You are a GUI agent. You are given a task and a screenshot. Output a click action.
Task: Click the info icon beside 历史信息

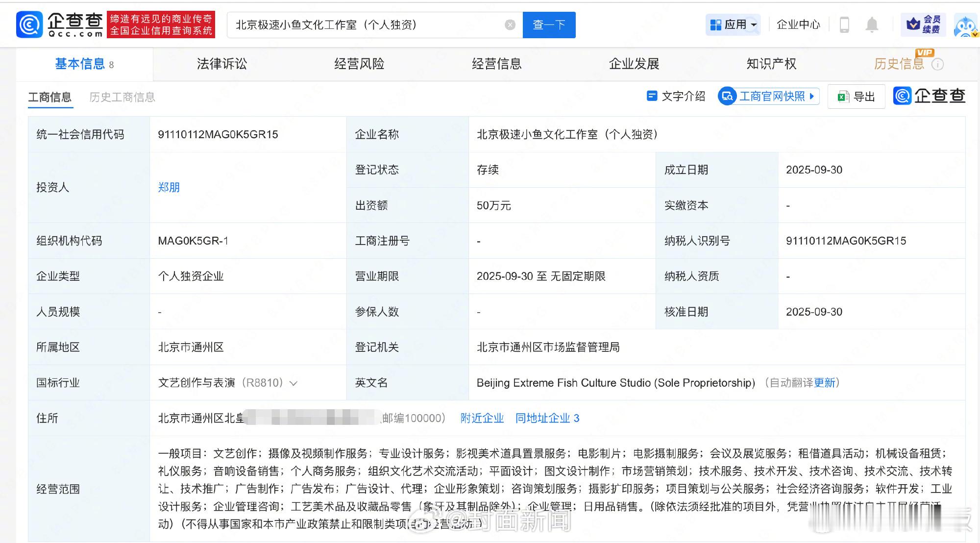pyautogui.click(x=937, y=64)
